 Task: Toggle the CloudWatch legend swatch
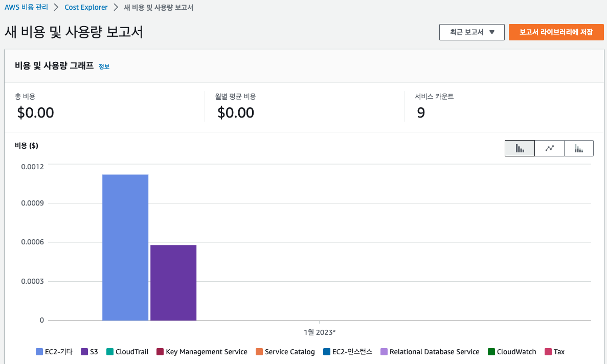491,352
